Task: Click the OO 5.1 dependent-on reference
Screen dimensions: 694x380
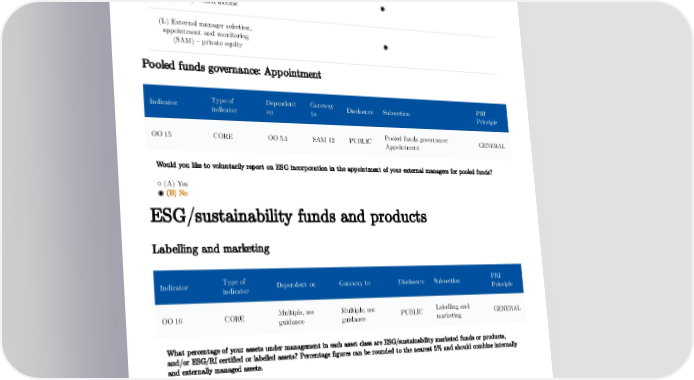Action: pos(278,138)
